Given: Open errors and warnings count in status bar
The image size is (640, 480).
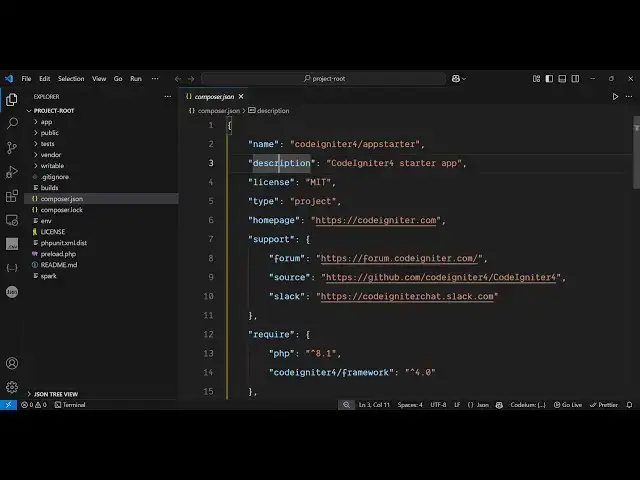Looking at the screenshot, I should click(x=34, y=405).
